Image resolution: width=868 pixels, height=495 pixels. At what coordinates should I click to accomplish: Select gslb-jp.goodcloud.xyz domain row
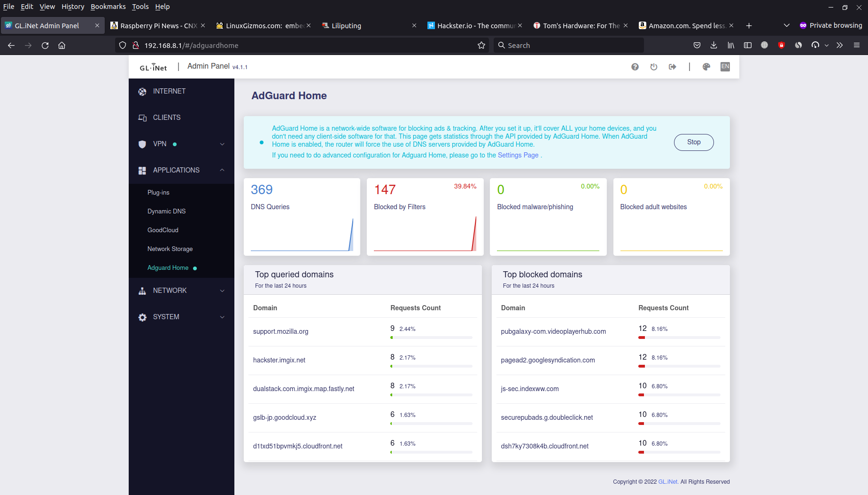tap(363, 418)
